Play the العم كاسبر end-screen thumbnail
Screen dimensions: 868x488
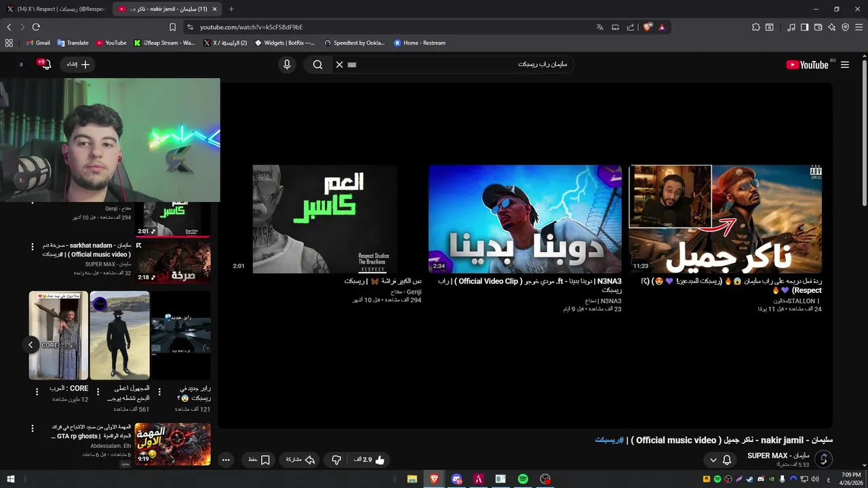coord(325,219)
